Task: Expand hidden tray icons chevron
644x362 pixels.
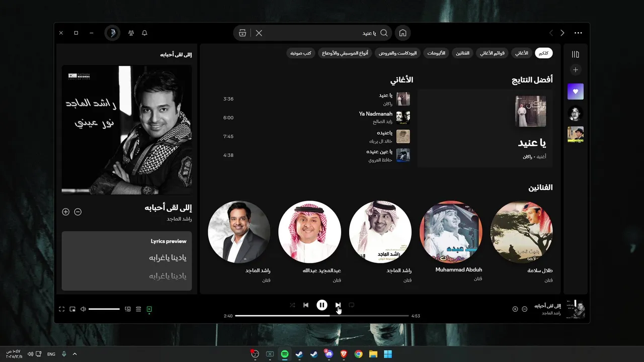Action: 75,354
